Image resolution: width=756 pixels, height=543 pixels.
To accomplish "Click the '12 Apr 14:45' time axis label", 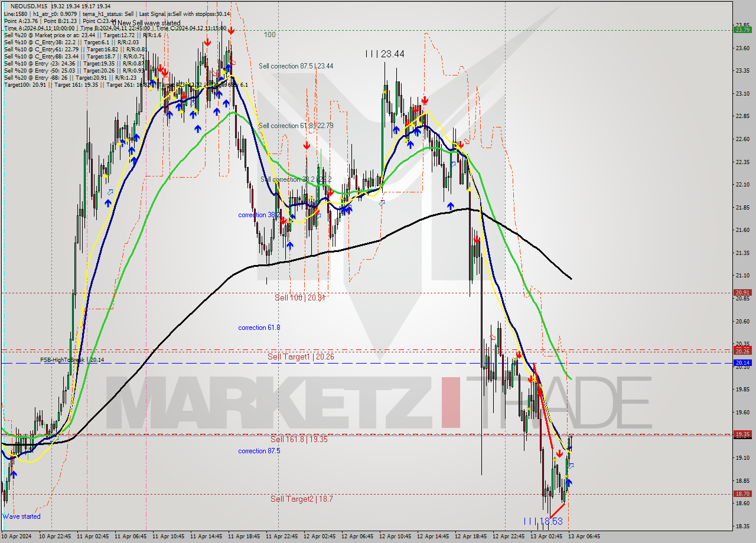I will point(434,537).
